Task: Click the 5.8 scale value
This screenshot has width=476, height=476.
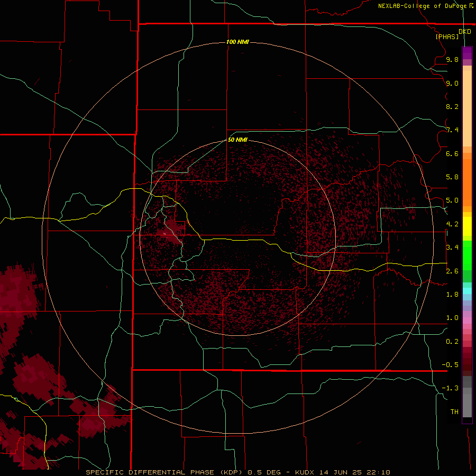Action: click(452, 177)
